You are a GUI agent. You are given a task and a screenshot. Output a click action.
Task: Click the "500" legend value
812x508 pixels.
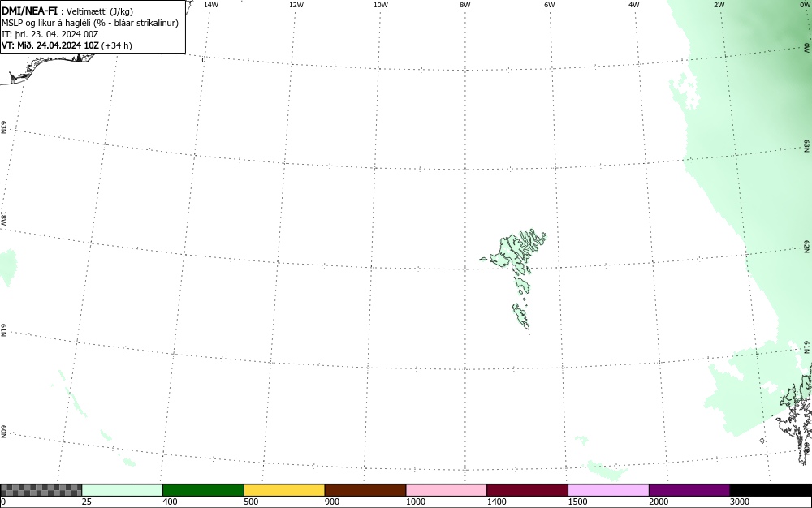pyautogui.click(x=251, y=502)
